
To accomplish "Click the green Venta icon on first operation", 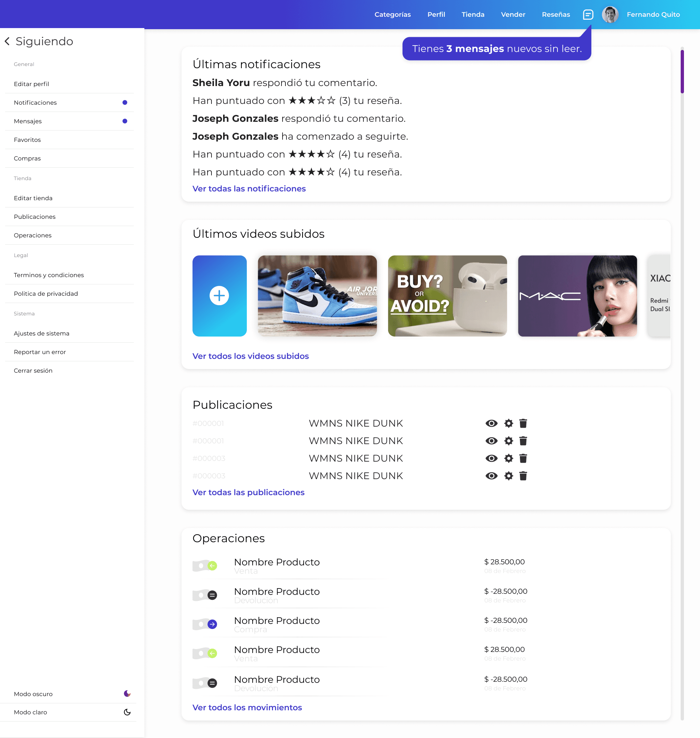I will (212, 566).
